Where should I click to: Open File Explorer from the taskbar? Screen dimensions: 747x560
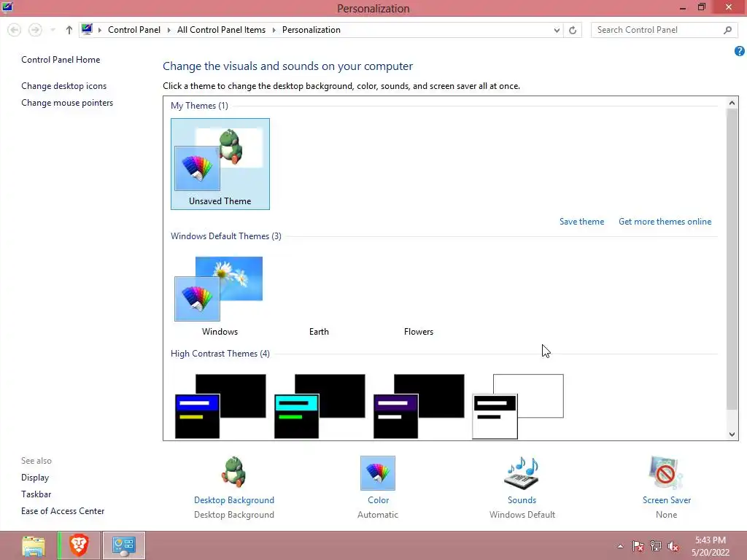[x=34, y=545]
